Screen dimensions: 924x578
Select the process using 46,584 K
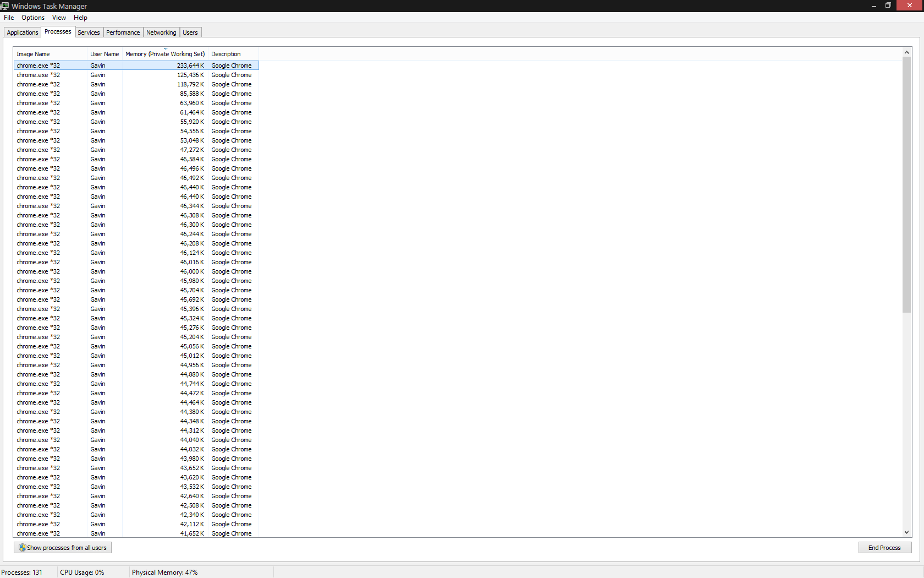pyautogui.click(x=136, y=159)
